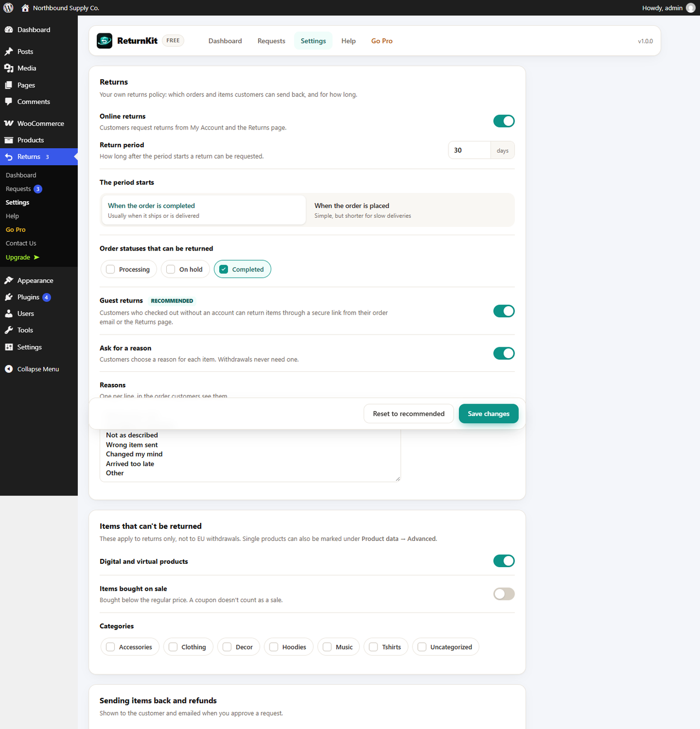The height and width of the screenshot is (729, 700).
Task: Open the Go Pro tab
Action: [x=382, y=41]
